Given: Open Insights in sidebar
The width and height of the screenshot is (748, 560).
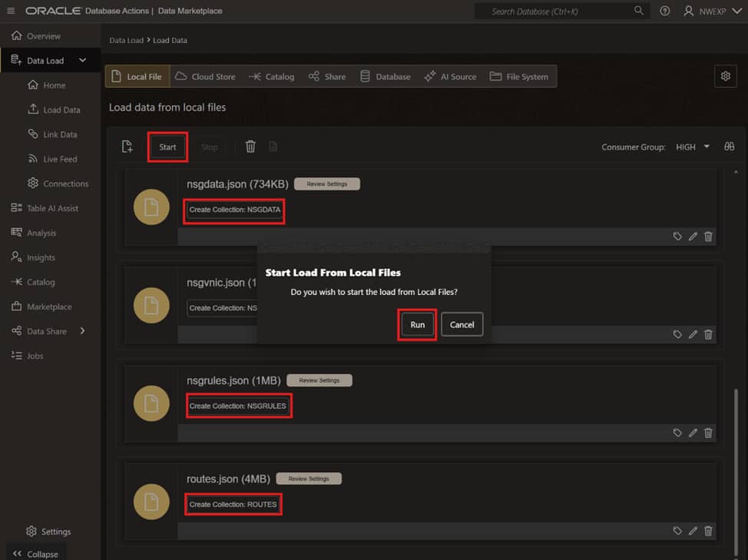Looking at the screenshot, I should 33,257.
